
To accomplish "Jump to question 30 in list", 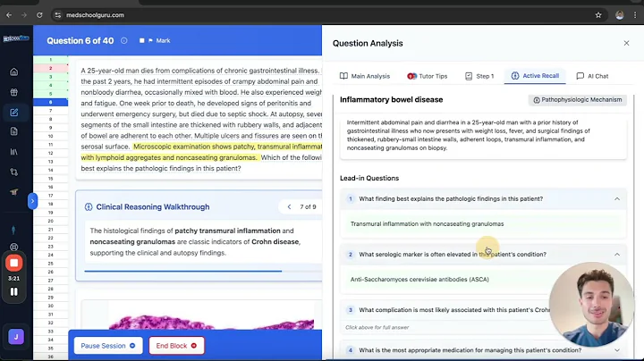I will pos(50,306).
